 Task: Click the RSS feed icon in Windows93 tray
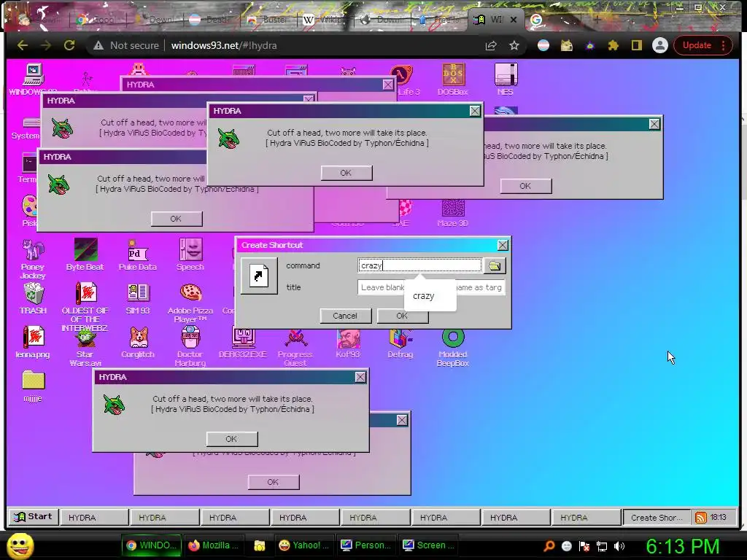pyautogui.click(x=701, y=518)
